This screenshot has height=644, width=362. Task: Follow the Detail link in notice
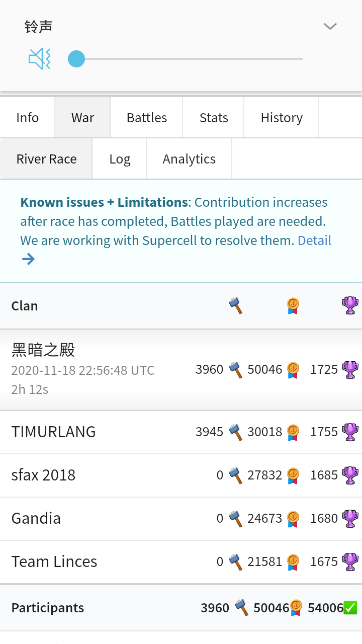(x=314, y=240)
